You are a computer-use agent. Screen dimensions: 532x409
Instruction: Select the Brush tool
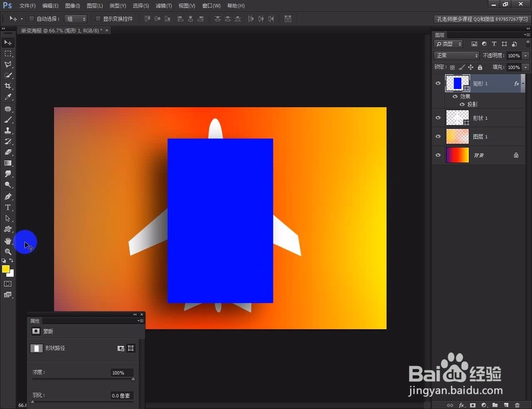coord(7,120)
